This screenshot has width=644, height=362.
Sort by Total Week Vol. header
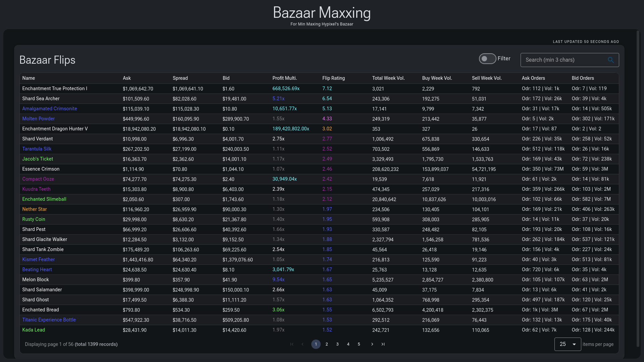[x=388, y=78]
